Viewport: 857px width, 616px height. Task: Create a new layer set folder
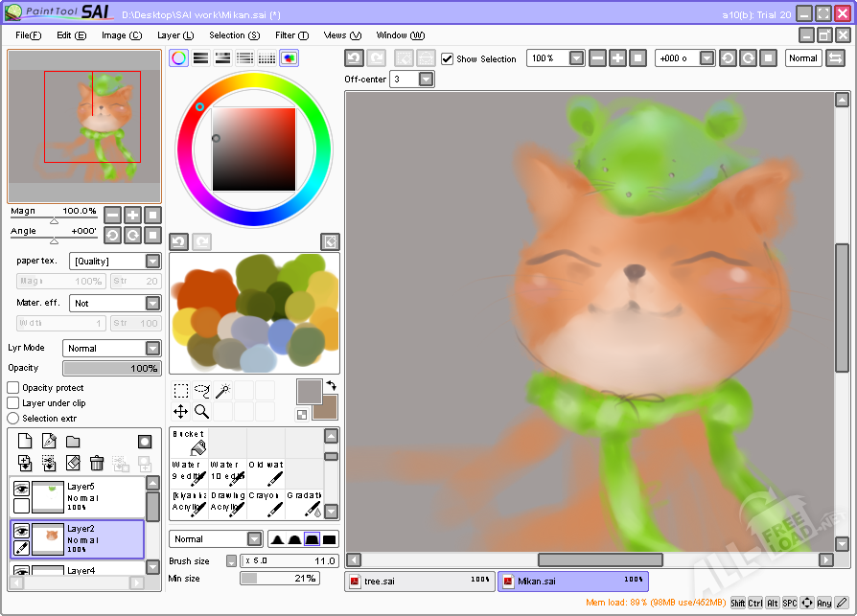73,442
